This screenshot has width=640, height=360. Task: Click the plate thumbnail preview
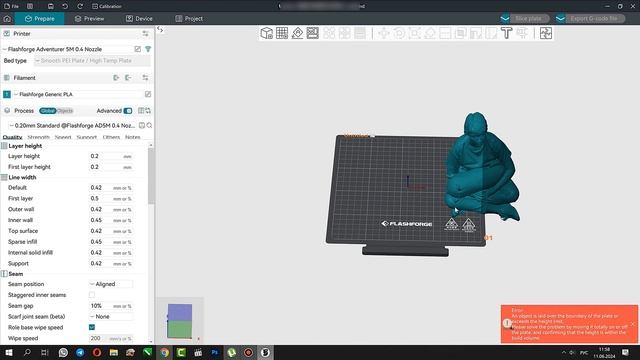click(x=180, y=321)
